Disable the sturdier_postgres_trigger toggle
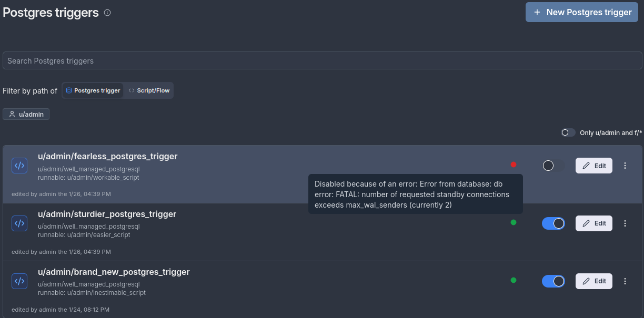This screenshot has width=644, height=318. 553,223
